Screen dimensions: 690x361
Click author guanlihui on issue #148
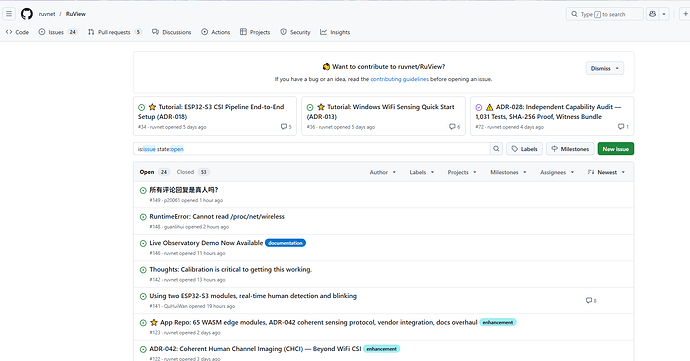tap(174, 227)
